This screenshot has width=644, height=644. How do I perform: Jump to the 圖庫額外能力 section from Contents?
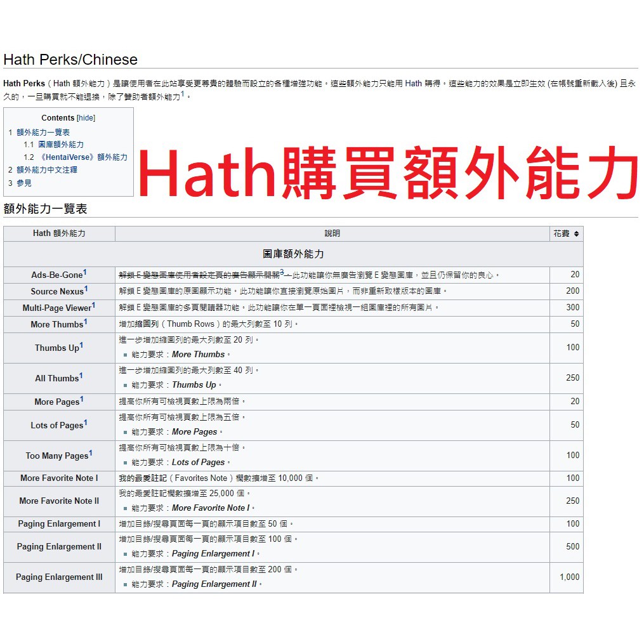click(x=61, y=145)
